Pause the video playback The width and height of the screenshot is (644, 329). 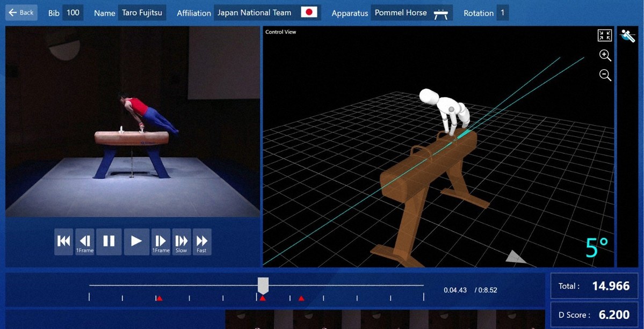[109, 242]
